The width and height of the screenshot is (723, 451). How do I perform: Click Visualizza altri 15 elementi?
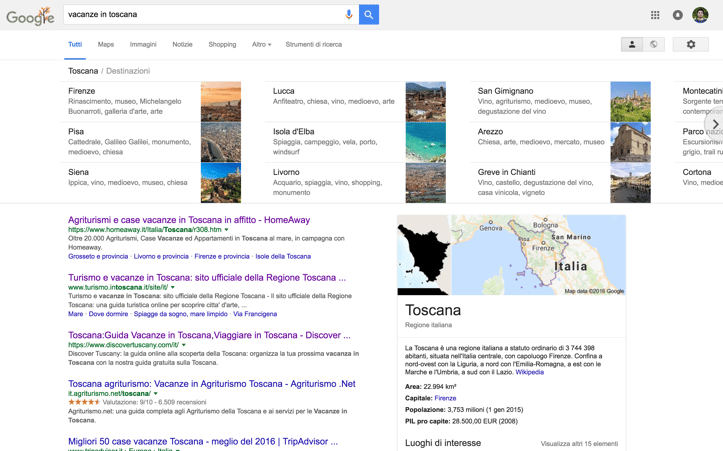pyautogui.click(x=579, y=444)
